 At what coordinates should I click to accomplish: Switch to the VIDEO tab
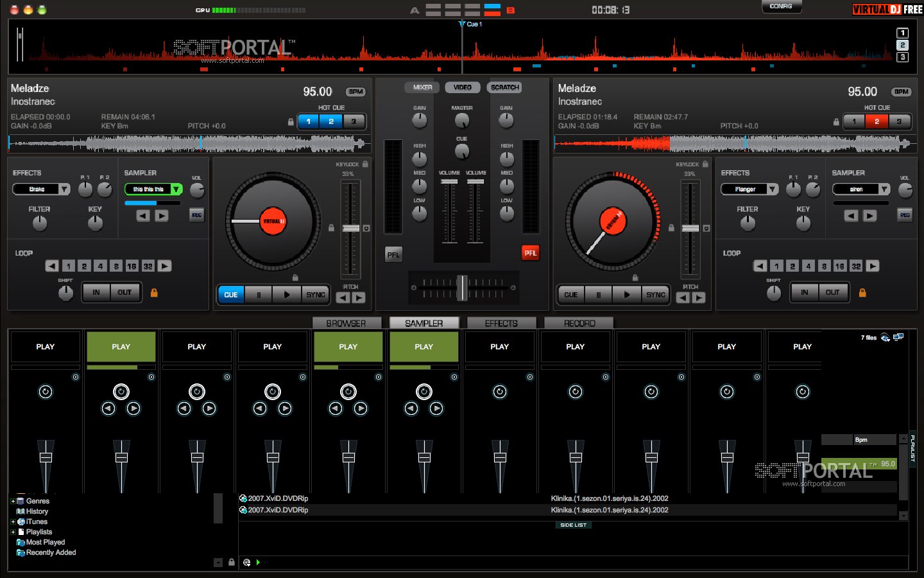tap(462, 87)
